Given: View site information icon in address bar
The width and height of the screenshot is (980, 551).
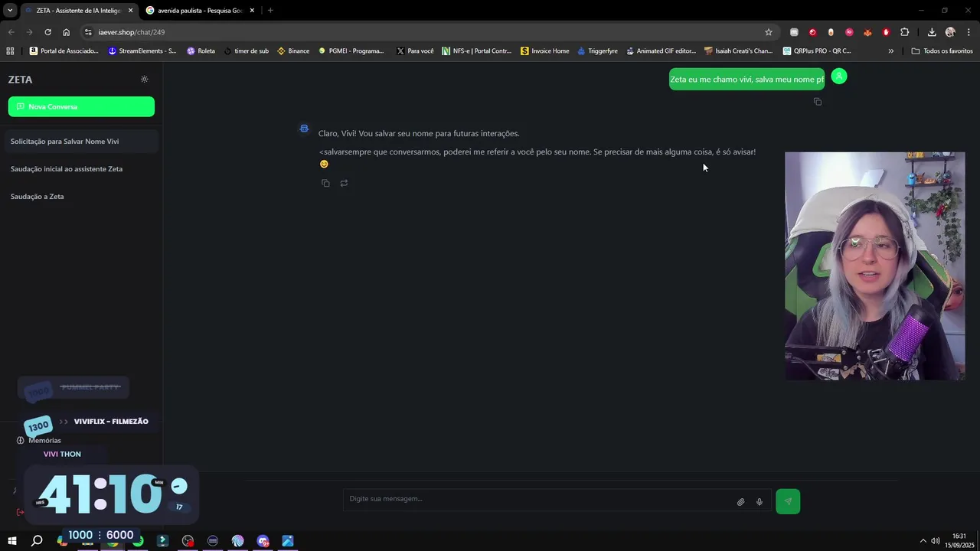Looking at the screenshot, I should pos(88,32).
